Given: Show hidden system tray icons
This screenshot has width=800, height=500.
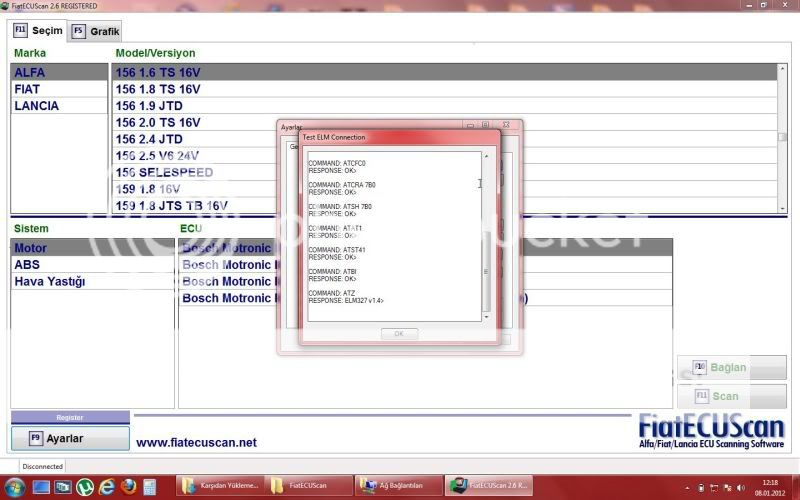Looking at the screenshot, I should pos(687,488).
